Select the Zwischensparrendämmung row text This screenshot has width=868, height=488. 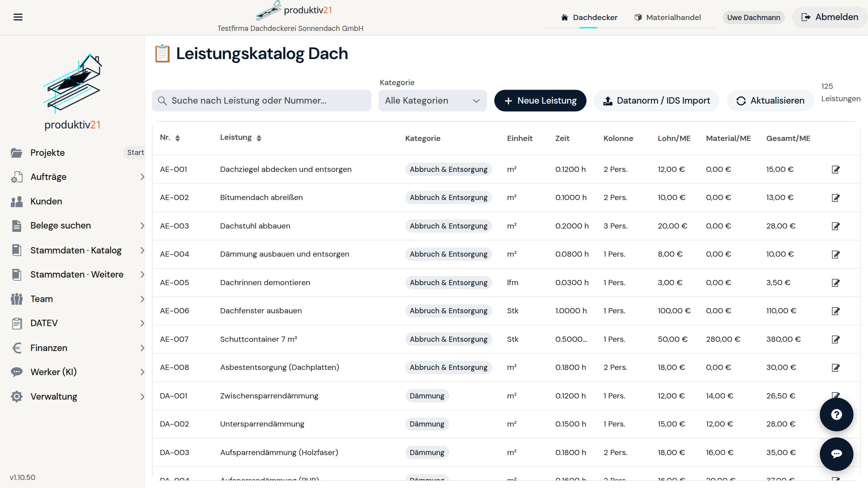[269, 396]
